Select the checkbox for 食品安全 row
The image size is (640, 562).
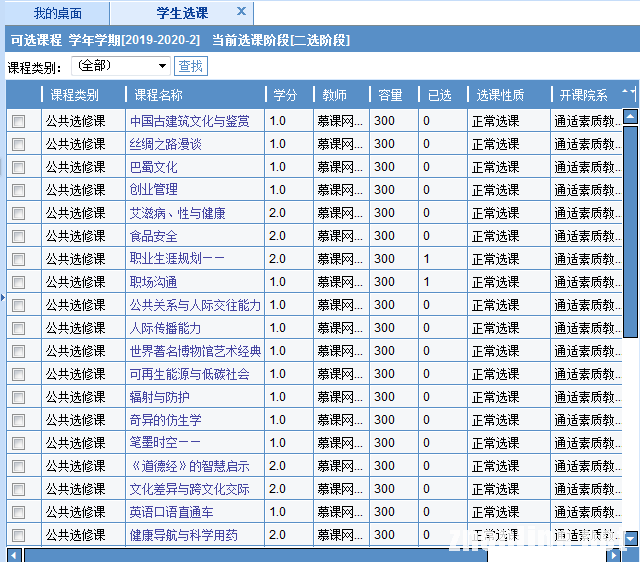pos(18,236)
